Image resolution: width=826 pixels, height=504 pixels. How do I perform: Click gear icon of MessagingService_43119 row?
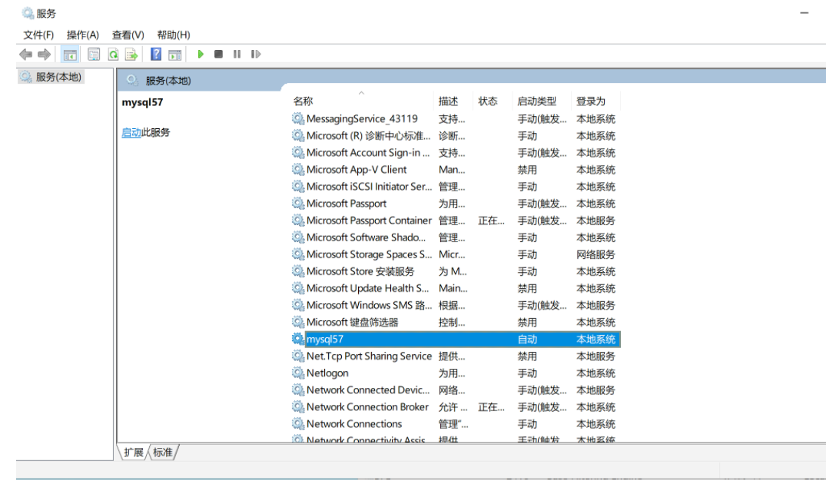pyautogui.click(x=298, y=119)
